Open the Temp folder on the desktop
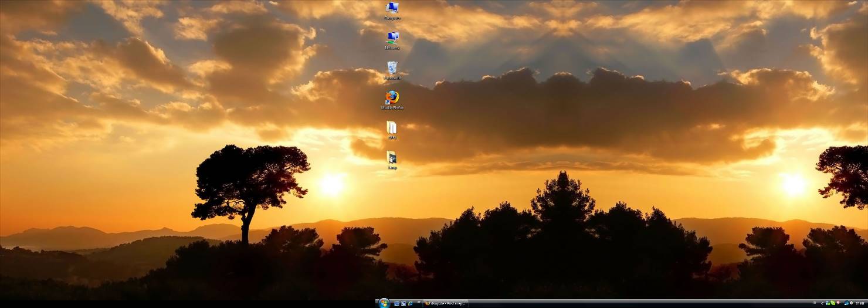Screen dimensions: 868x308 392,158
